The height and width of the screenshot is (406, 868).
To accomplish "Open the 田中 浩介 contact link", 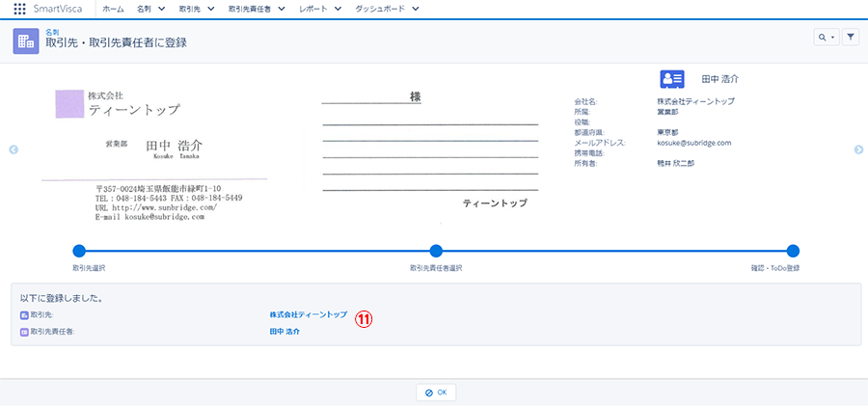I will [x=285, y=331].
